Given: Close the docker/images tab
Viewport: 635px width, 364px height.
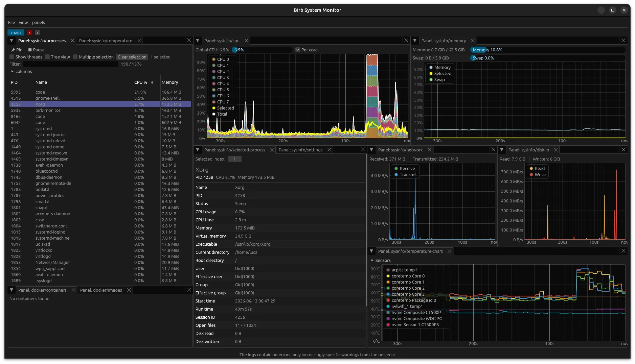Looking at the screenshot, I should point(129,290).
